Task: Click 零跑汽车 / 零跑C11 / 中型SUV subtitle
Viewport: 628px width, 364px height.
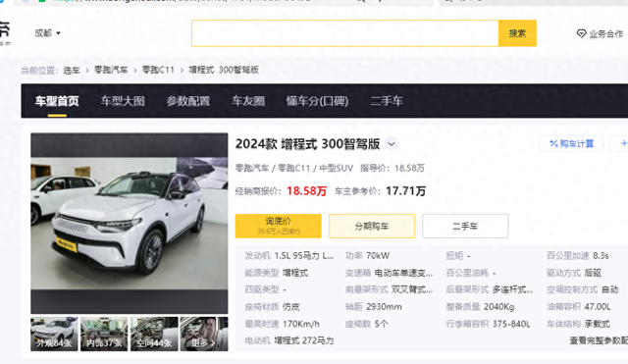Action: pos(294,168)
